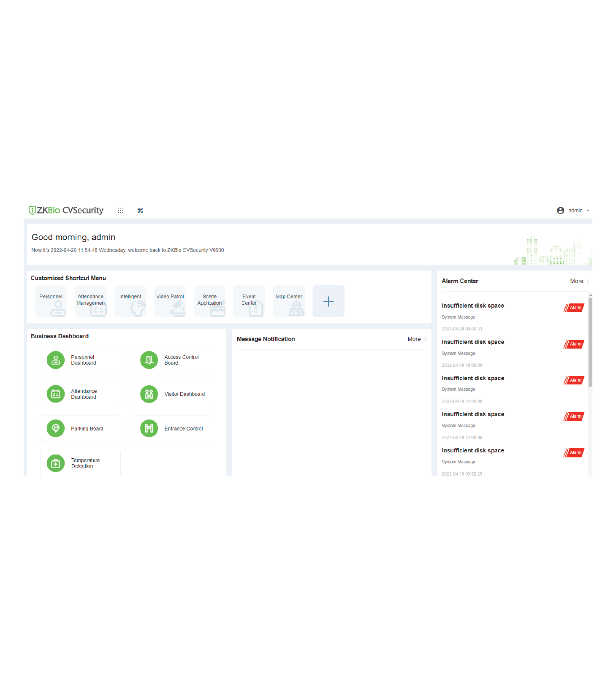
Task: Expand the admin user dropdown
Action: click(573, 211)
